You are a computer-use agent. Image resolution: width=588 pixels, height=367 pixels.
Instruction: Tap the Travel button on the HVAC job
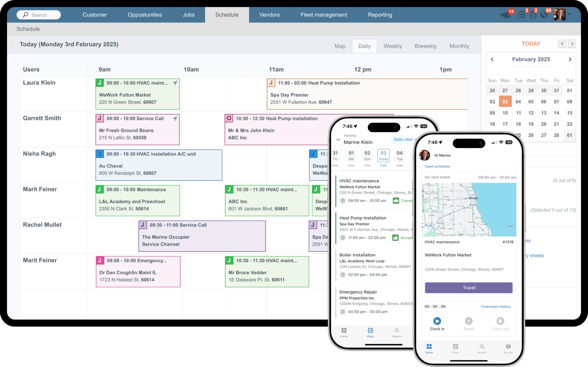pos(468,288)
